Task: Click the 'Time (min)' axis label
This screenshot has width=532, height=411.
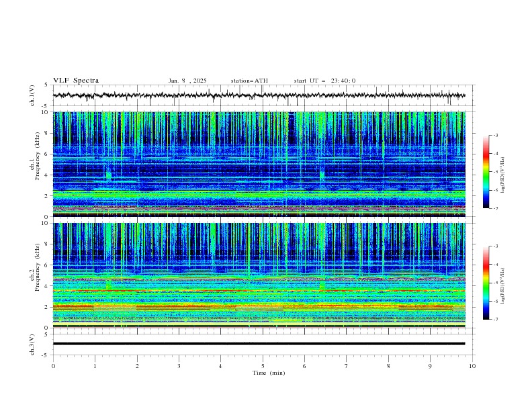Action: (x=269, y=373)
